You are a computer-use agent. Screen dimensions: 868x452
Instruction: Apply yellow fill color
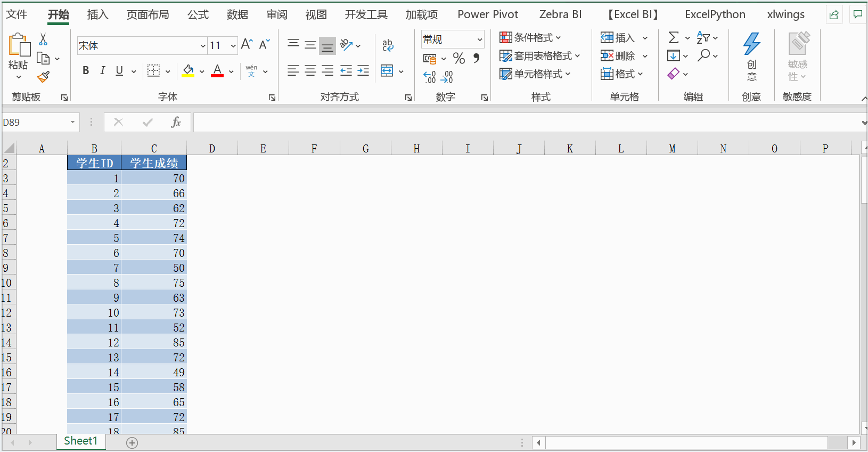188,70
